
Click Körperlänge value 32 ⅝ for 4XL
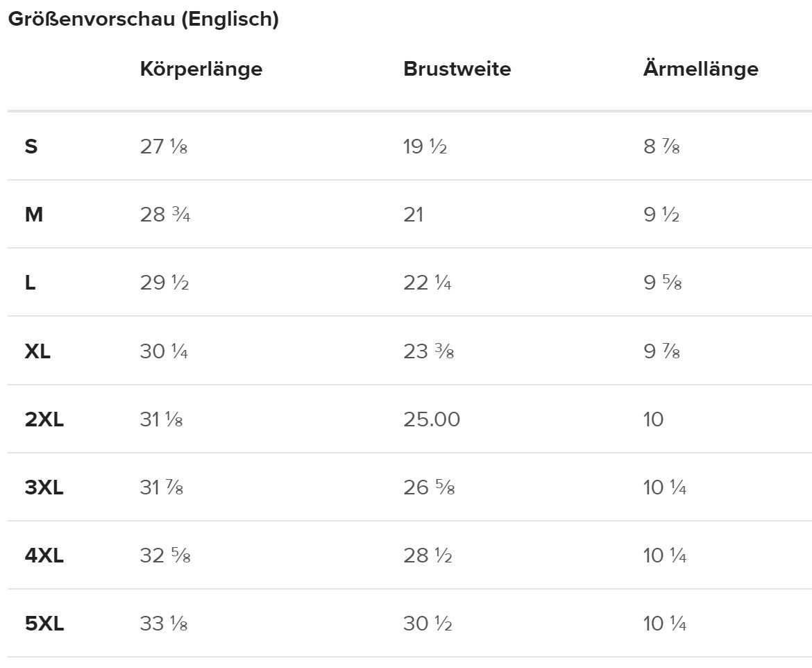click(164, 556)
